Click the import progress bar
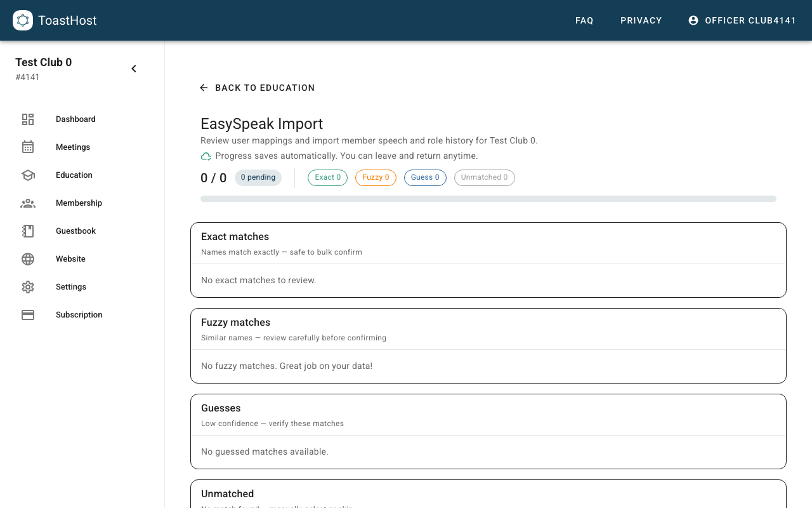The width and height of the screenshot is (812, 508). (488, 198)
